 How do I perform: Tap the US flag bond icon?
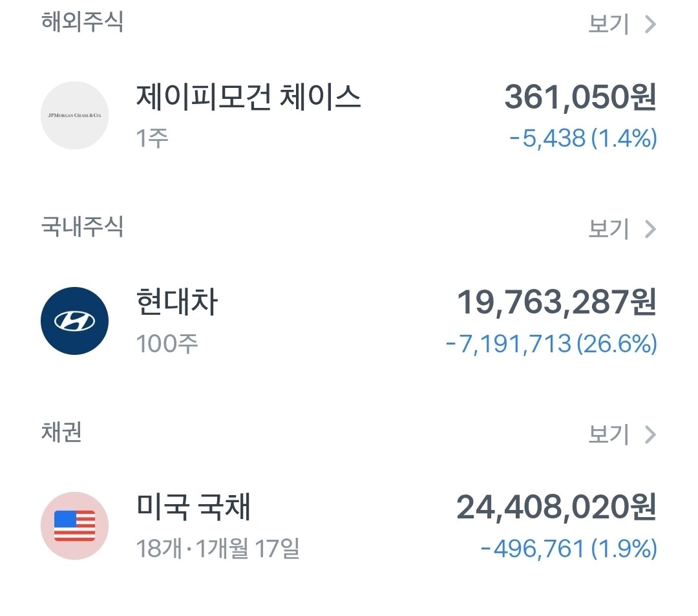(x=74, y=526)
